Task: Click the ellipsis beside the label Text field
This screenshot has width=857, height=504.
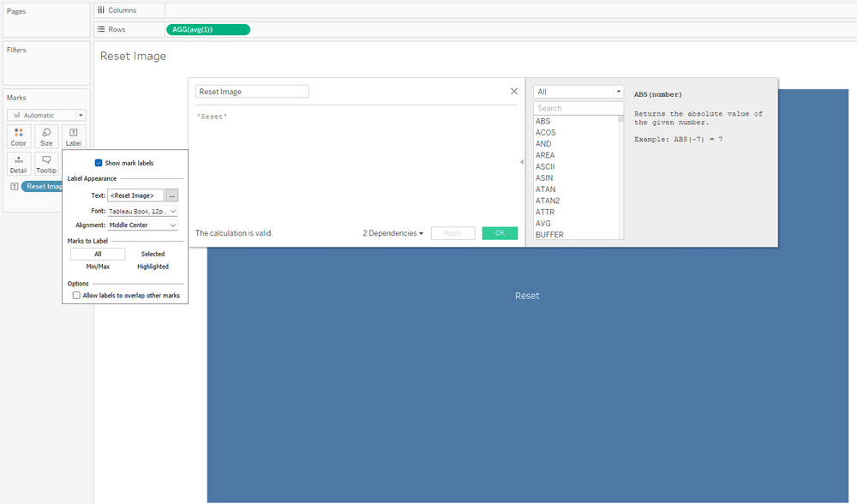Action: (x=171, y=195)
